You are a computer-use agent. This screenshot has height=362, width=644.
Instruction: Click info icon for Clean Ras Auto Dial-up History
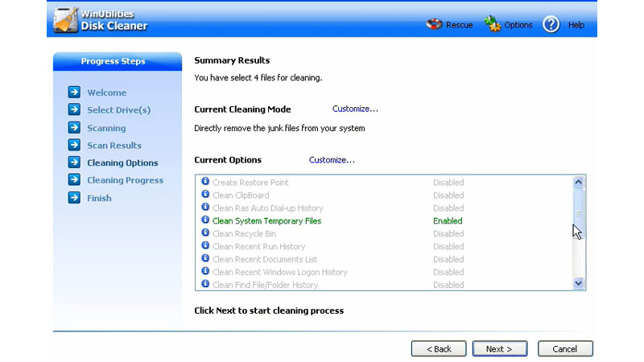pos(205,207)
